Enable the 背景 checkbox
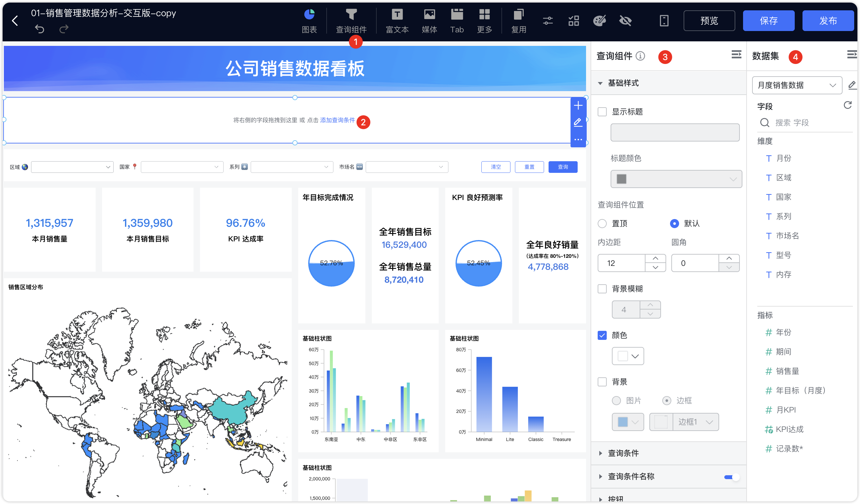The height and width of the screenshot is (504, 860). click(602, 382)
